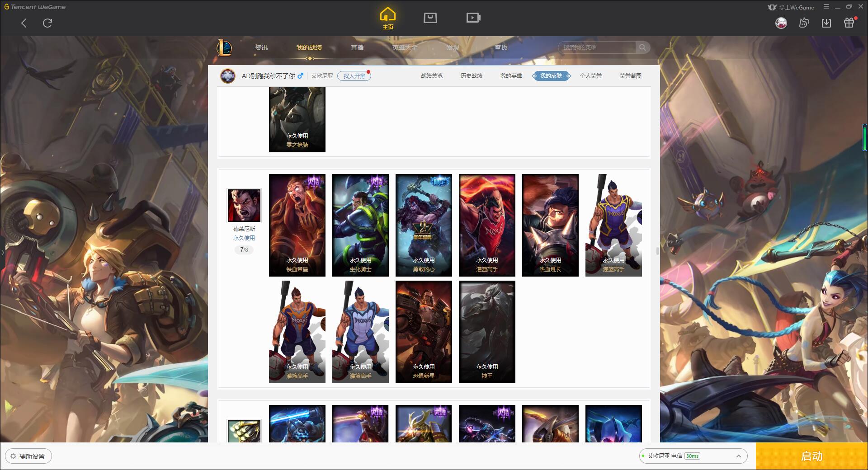Screen dimensions: 868x470
Task: Expand the left-edge side panel arrow
Action: 2,252
